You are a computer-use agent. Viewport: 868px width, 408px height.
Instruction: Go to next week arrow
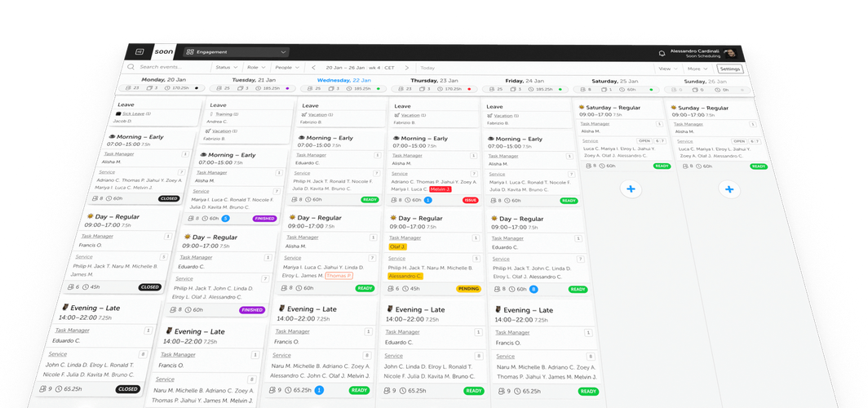[406, 68]
